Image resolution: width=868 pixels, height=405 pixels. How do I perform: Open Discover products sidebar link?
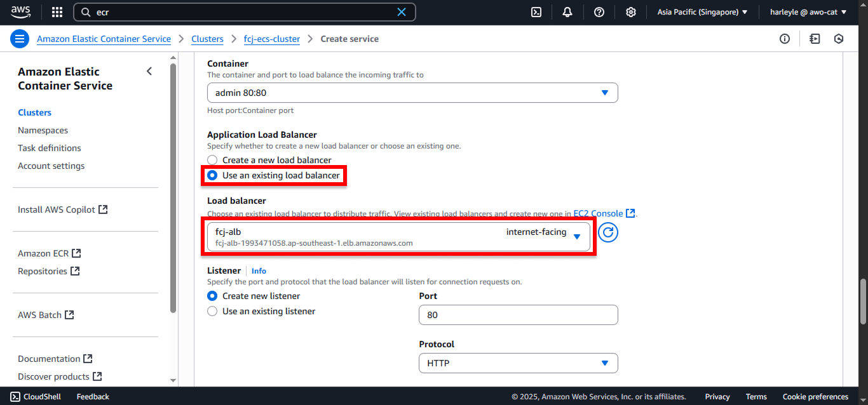tap(60, 376)
